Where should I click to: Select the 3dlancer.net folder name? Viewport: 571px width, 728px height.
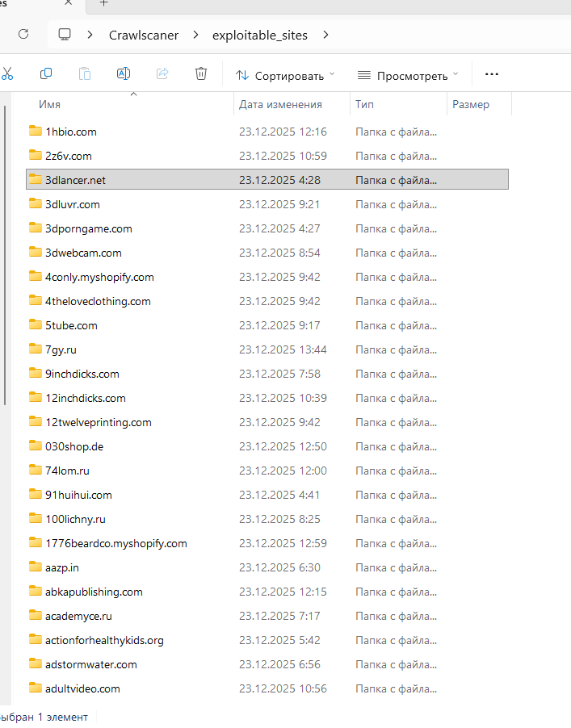click(x=75, y=180)
